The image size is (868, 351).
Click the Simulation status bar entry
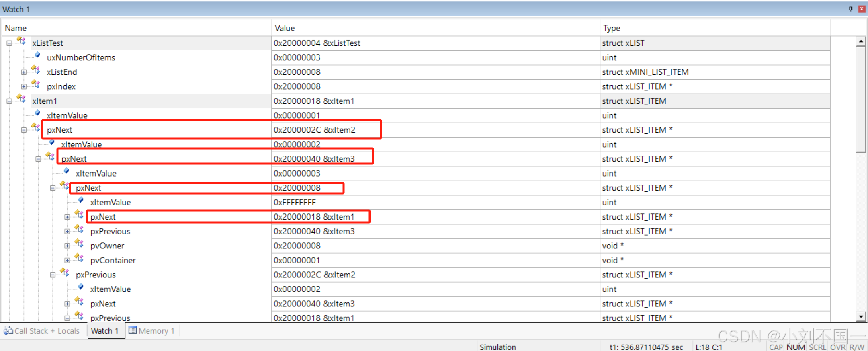coord(497,347)
